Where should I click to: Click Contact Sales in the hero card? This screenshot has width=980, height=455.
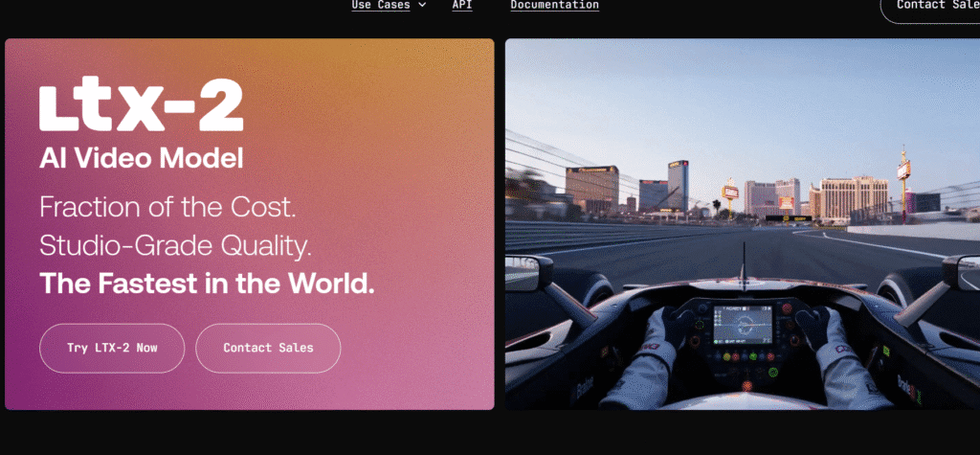(x=268, y=348)
